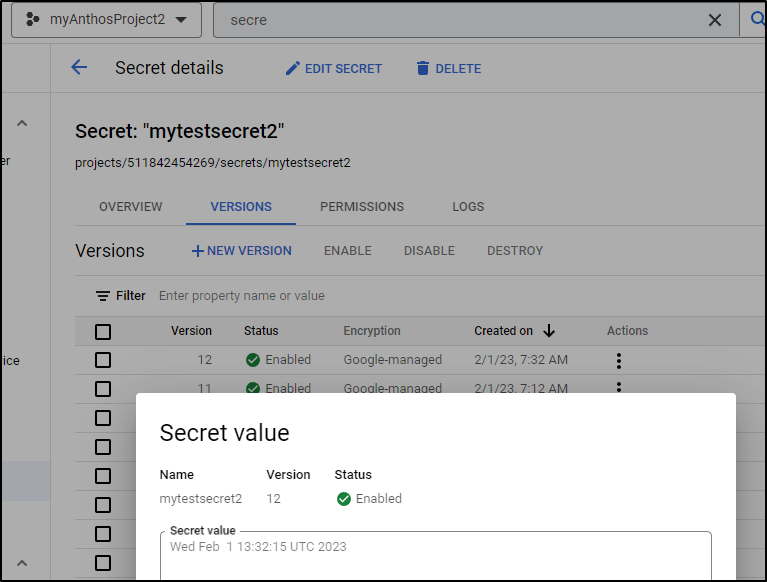This screenshot has width=767, height=582.
Task: Click the DELETE button
Action: (449, 68)
